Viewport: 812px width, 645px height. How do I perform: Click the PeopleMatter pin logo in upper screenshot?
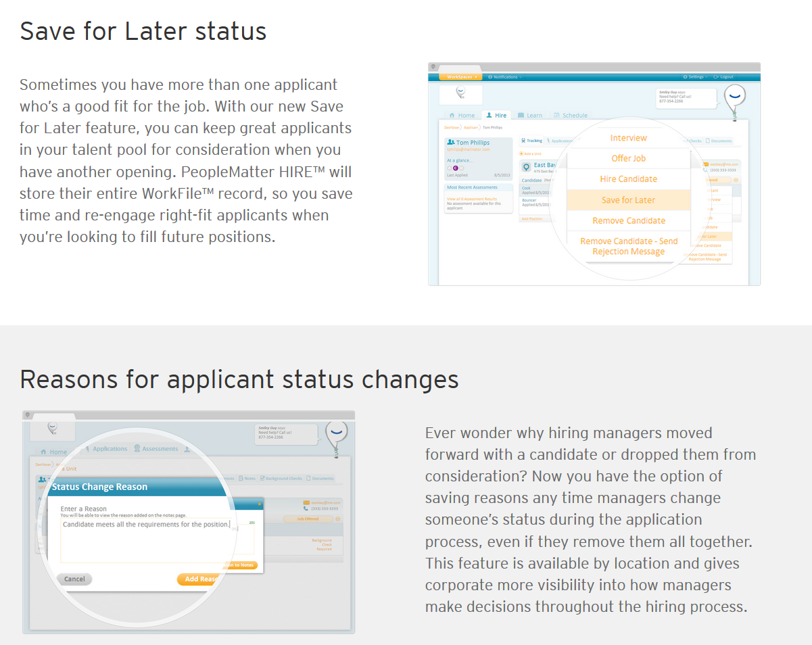461,91
